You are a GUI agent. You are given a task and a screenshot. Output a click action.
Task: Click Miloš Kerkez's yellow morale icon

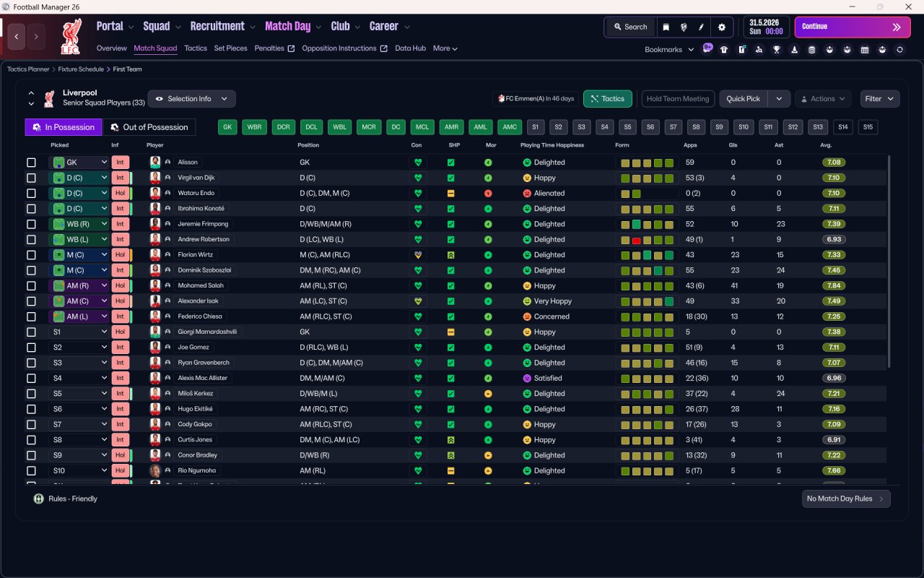tap(488, 394)
